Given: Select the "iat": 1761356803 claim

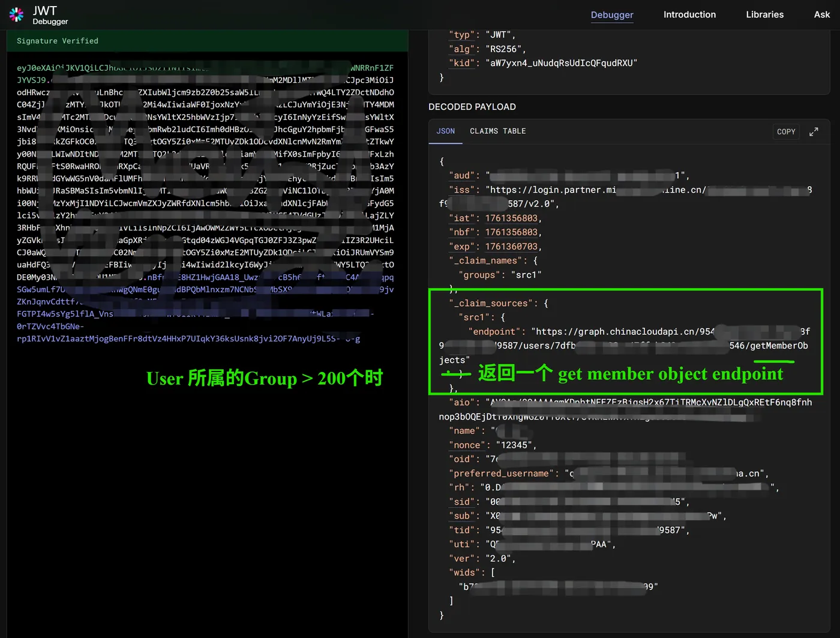Looking at the screenshot, I should coord(495,218).
